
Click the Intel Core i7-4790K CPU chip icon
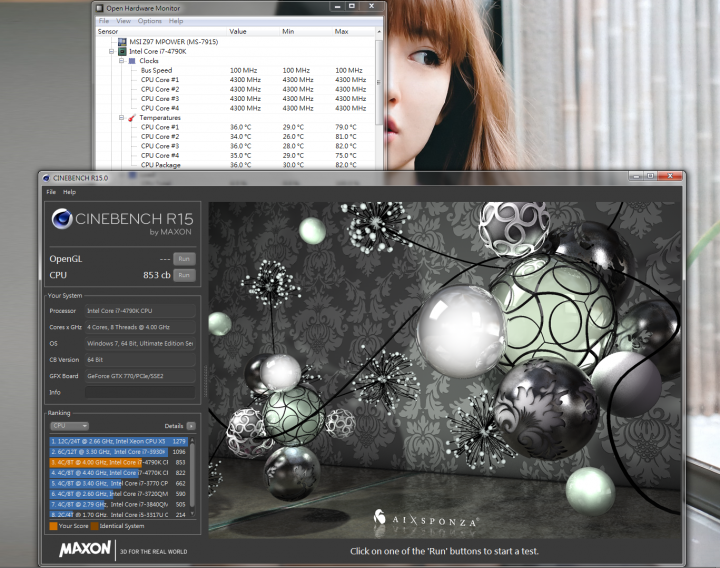click(x=122, y=51)
